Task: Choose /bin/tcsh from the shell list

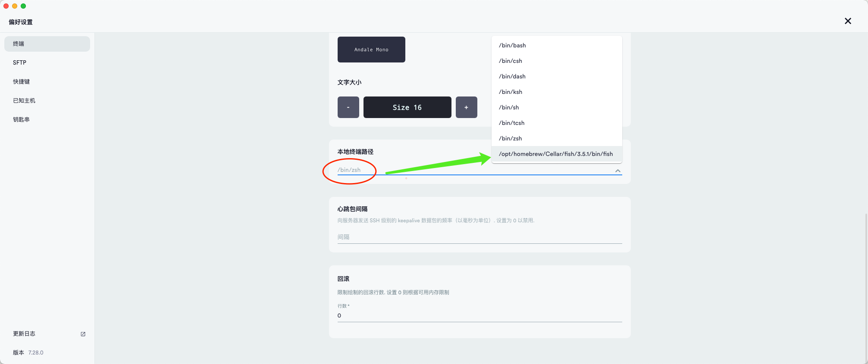Action: click(x=557, y=123)
